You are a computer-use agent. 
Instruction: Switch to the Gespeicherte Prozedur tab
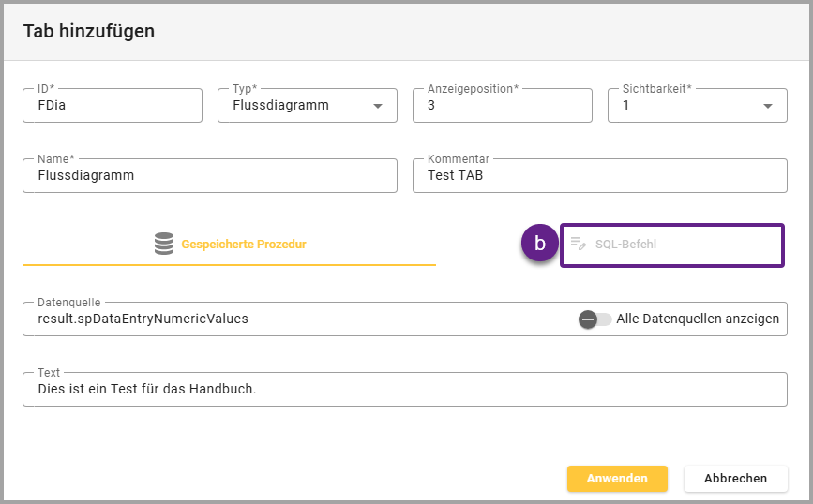pos(230,245)
